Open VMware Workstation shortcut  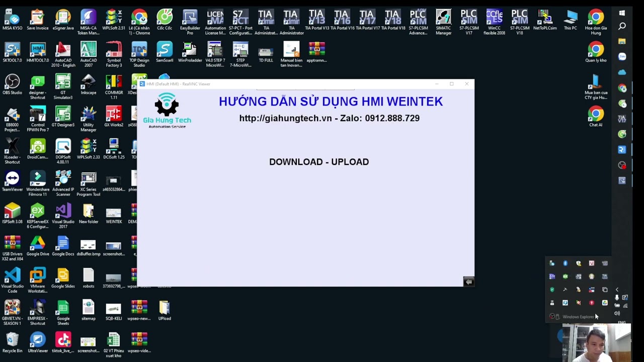pyautogui.click(x=38, y=280)
